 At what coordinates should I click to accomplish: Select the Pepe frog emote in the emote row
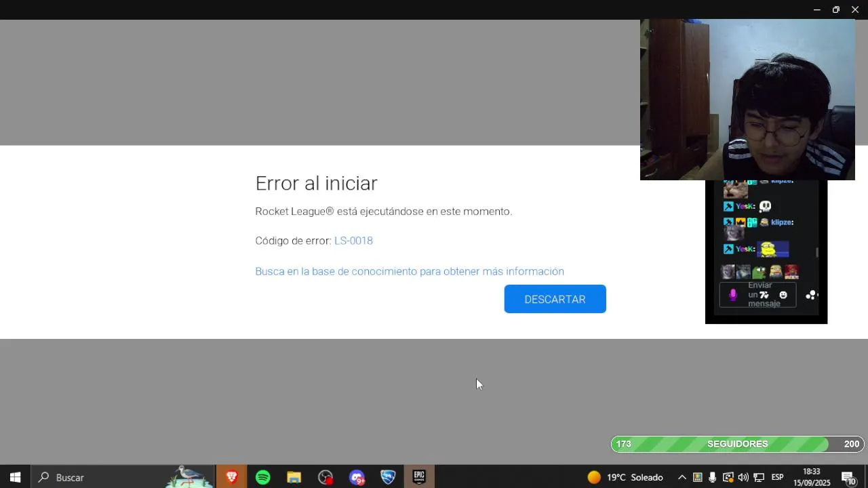(759, 272)
